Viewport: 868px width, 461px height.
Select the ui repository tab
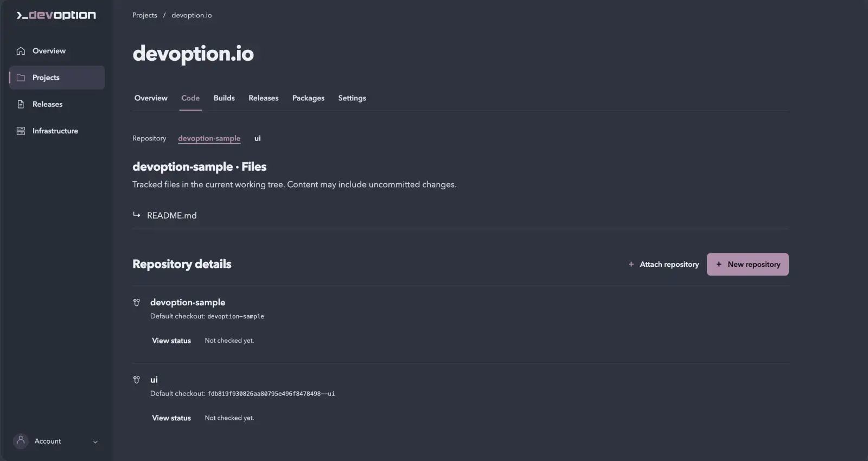pos(258,138)
